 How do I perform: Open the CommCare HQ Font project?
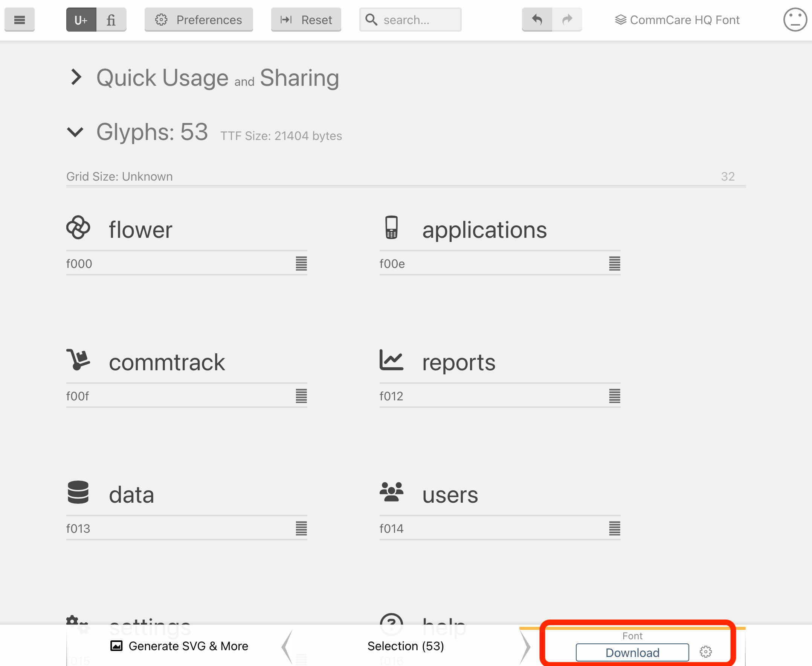point(677,20)
